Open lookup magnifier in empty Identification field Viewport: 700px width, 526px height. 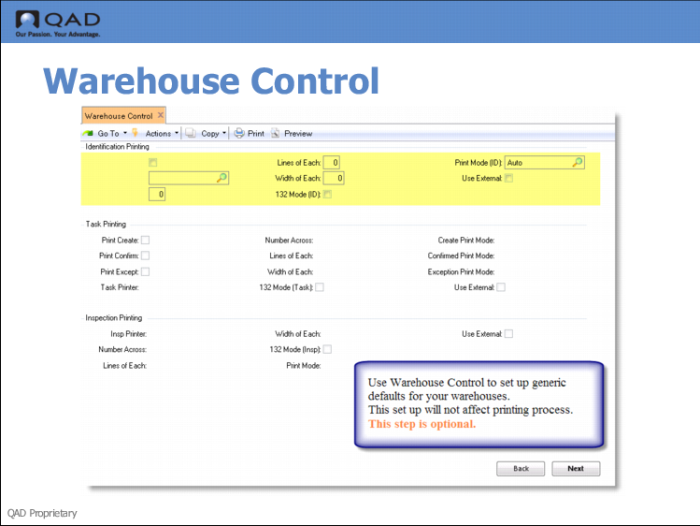pos(221,178)
